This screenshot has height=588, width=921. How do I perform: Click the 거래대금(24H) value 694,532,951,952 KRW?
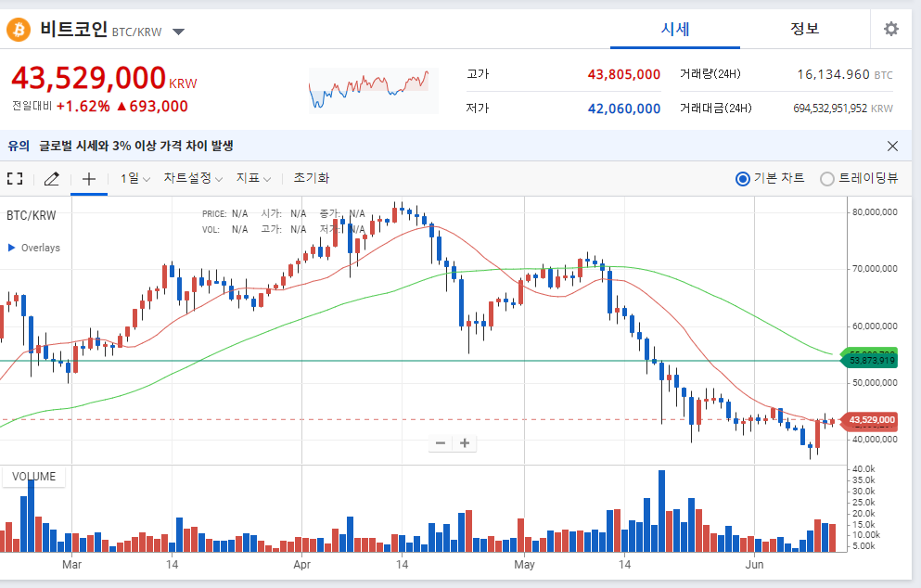pos(843,109)
